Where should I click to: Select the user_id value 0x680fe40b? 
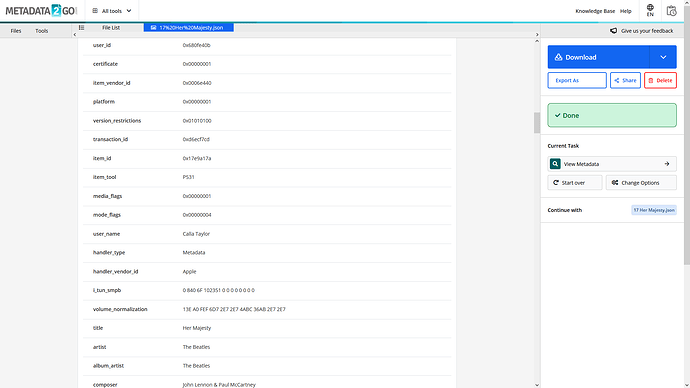click(196, 45)
